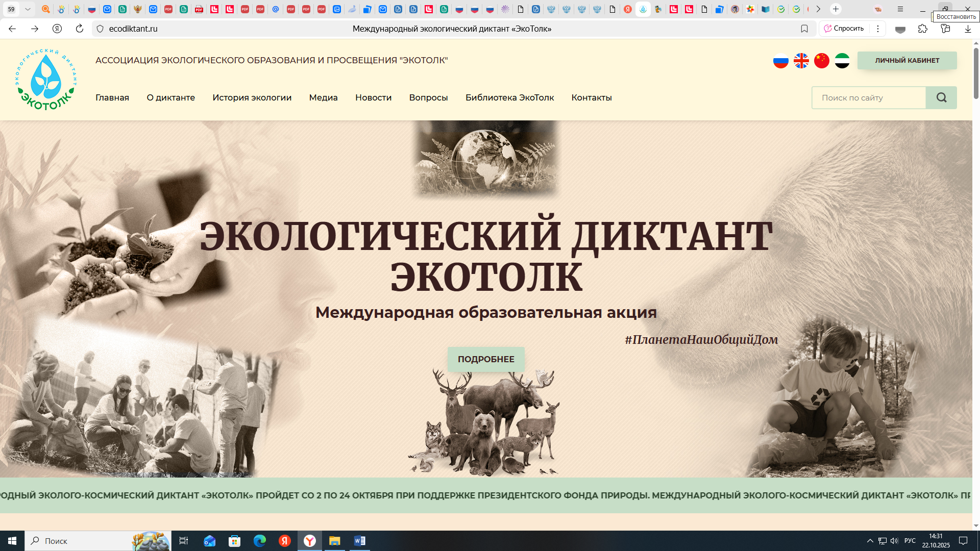Open the Контакты menu item
The width and height of the screenshot is (980, 551).
click(x=592, y=97)
